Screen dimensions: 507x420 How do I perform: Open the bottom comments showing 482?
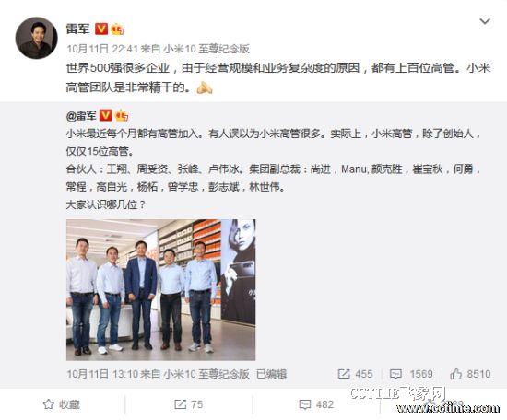point(316,404)
